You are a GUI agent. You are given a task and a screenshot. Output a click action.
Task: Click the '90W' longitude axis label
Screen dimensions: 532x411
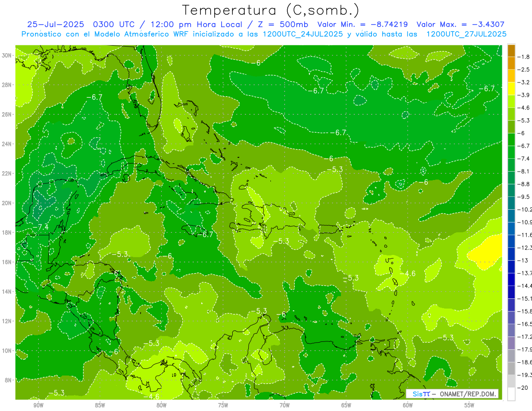coord(38,405)
